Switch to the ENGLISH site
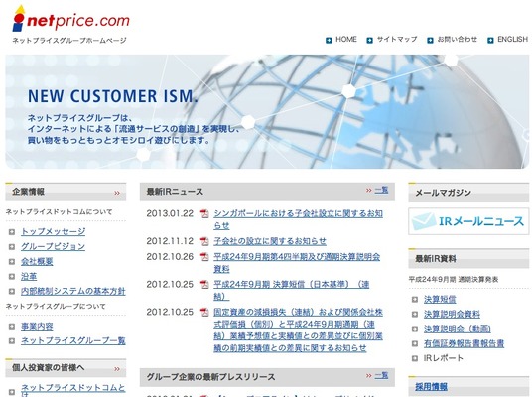Screen dimensions: 532x397 [x=513, y=40]
